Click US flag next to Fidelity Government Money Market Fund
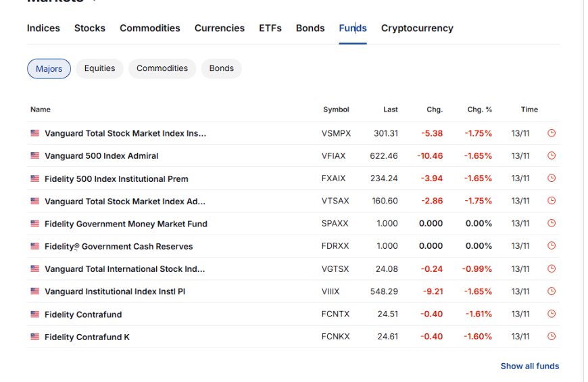This screenshot has width=588, height=382. 35,223
